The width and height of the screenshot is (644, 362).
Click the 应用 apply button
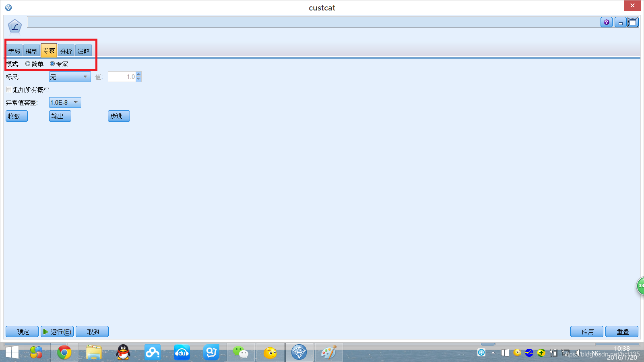coord(587,331)
